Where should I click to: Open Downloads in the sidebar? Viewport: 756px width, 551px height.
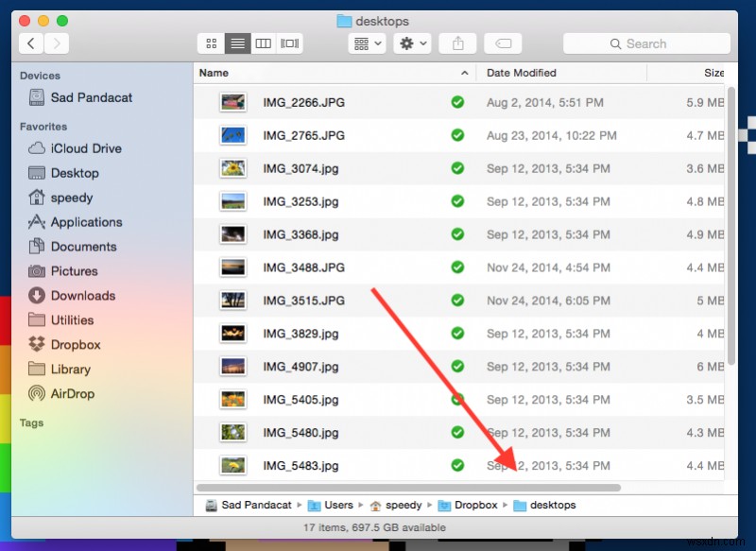(x=72, y=296)
